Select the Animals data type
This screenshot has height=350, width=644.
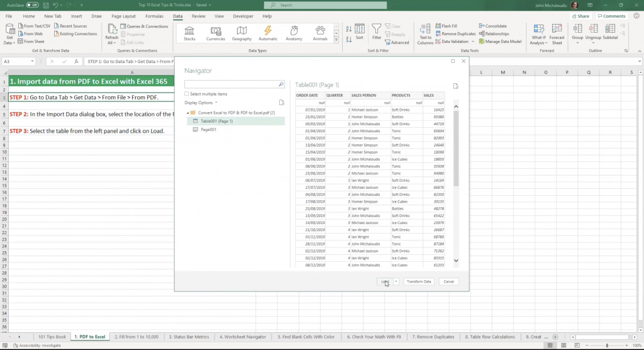(320, 34)
